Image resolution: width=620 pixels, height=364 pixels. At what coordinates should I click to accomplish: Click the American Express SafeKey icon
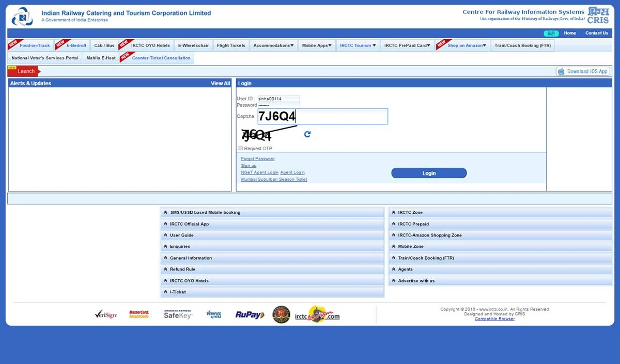(177, 314)
